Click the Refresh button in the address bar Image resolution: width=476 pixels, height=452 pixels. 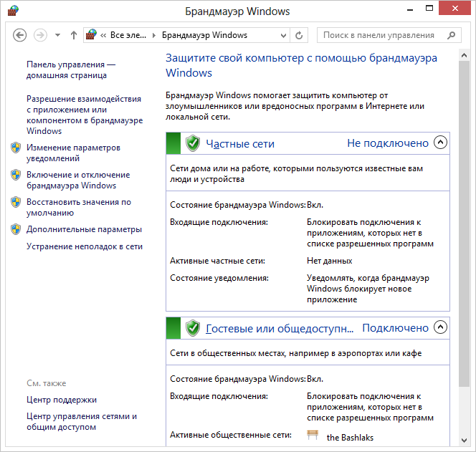coord(299,36)
